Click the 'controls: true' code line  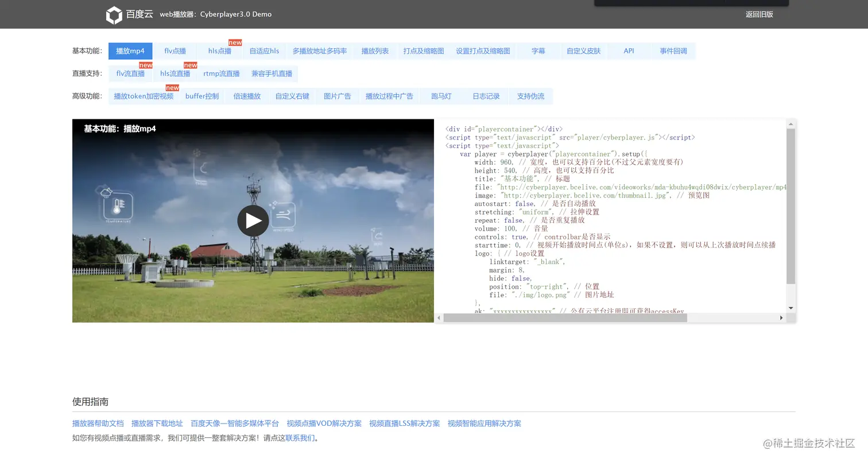pyautogui.click(x=542, y=236)
